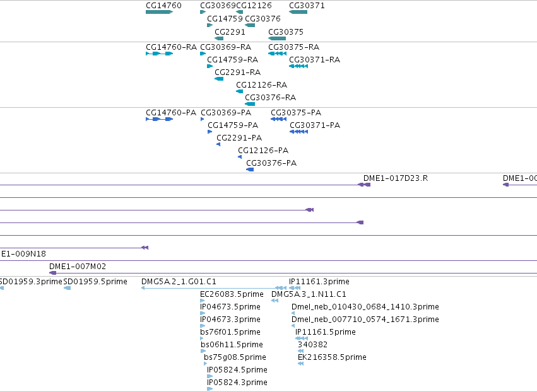This screenshot has height=392, width=537.
Task: Click the CG2291-PA protein label
Action: tap(239, 138)
